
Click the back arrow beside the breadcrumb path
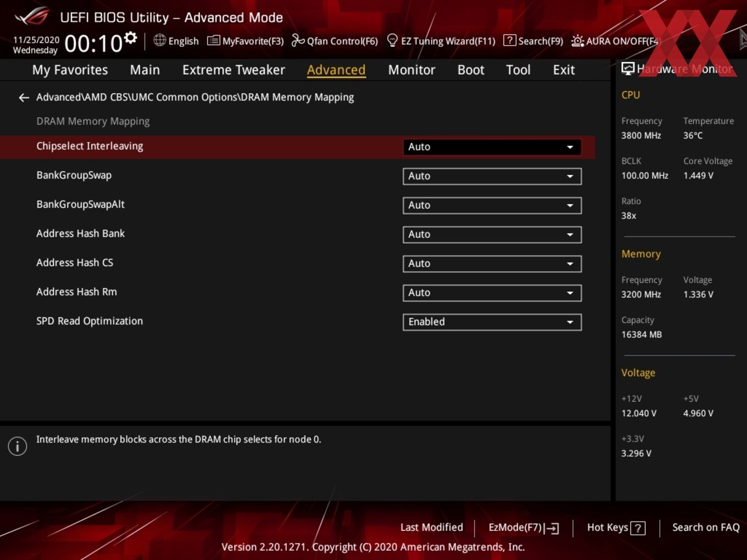coord(24,98)
